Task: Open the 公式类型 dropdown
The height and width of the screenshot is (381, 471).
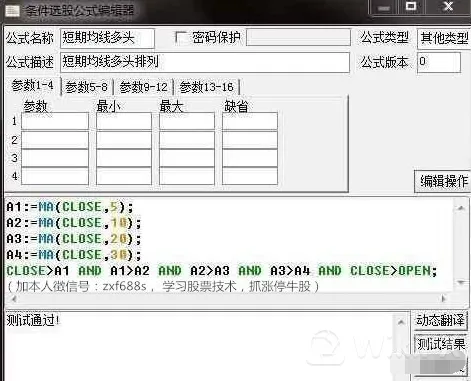Action: pos(444,39)
